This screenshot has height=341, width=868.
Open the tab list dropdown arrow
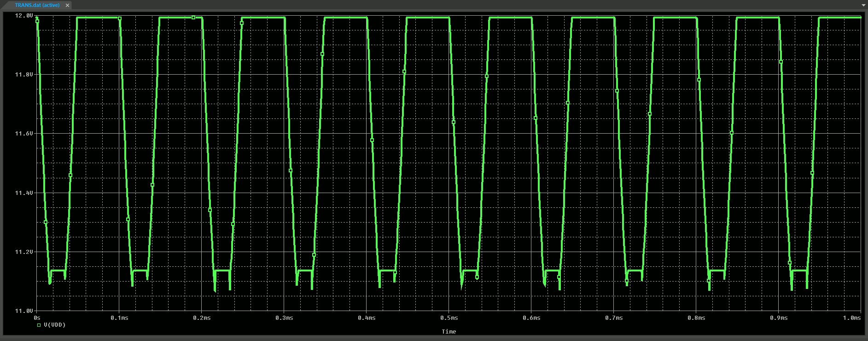(x=863, y=5)
